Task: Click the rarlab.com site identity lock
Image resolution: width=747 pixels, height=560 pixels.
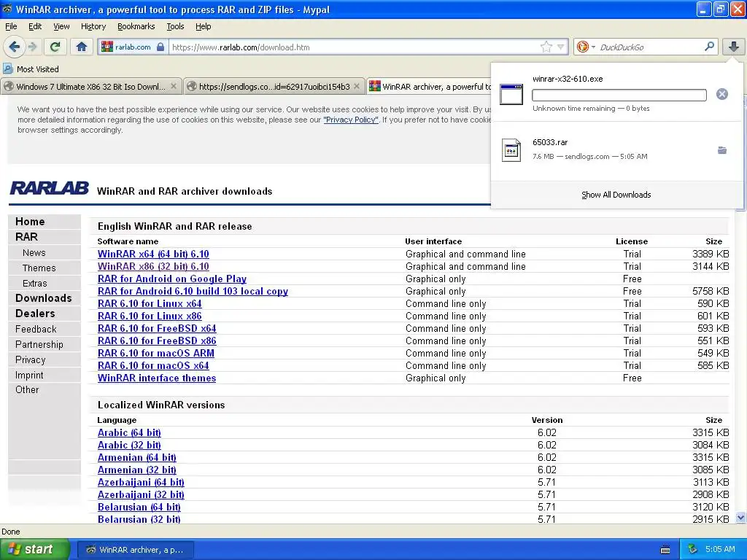Action: point(160,47)
